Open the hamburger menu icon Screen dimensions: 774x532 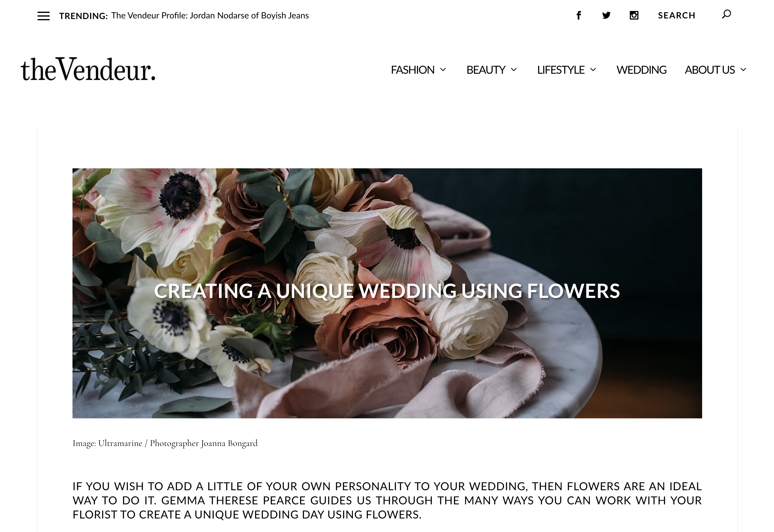point(43,16)
